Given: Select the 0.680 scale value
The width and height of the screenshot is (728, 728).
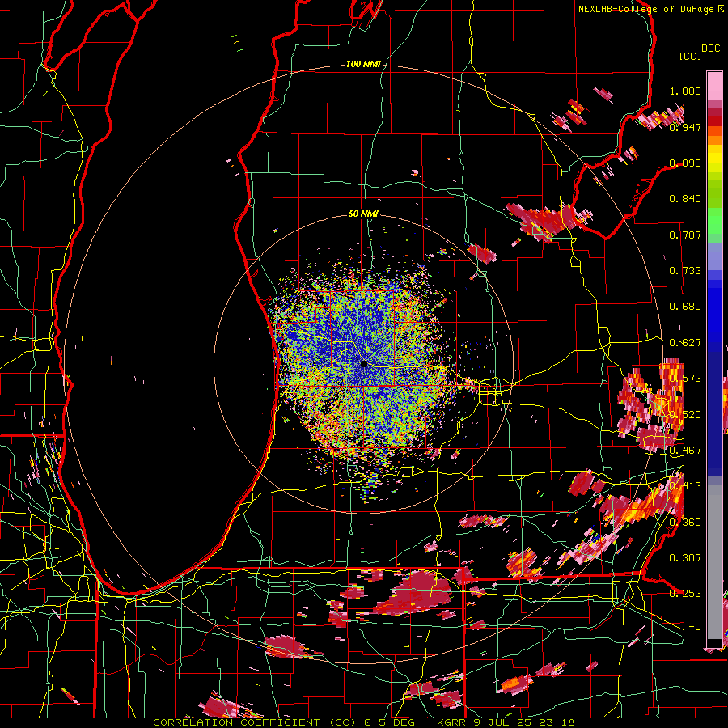Looking at the screenshot, I should (685, 307).
